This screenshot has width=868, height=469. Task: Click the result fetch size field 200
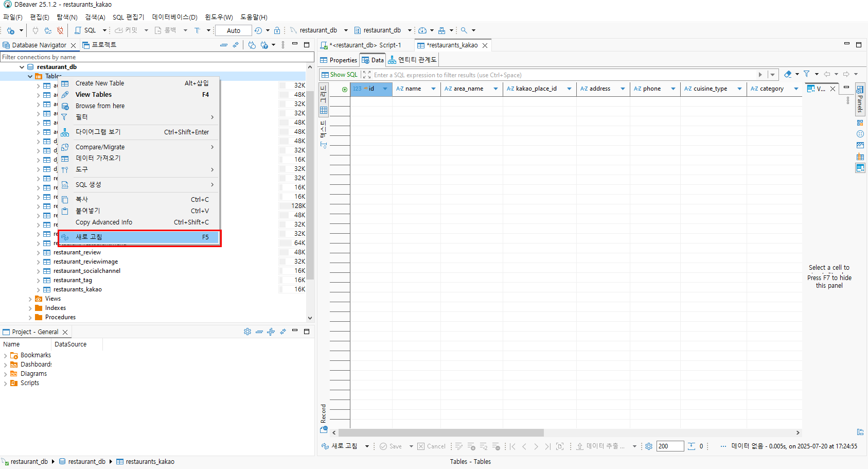(670, 446)
